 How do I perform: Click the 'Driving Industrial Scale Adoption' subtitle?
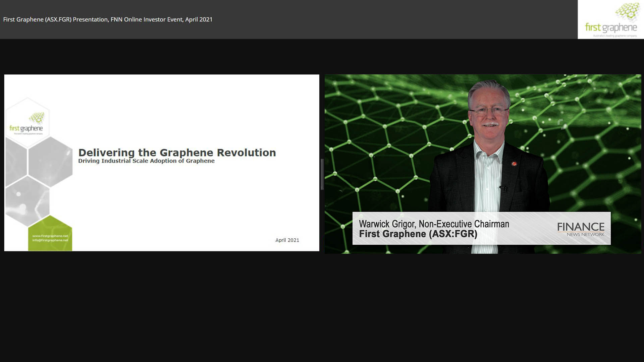(x=146, y=161)
